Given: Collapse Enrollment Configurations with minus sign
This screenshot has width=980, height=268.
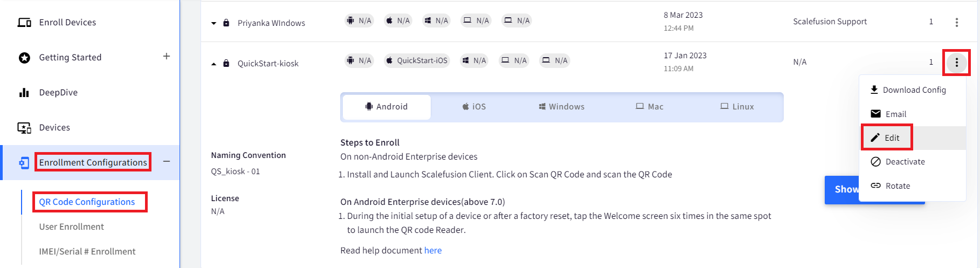Looking at the screenshot, I should 167,161.
